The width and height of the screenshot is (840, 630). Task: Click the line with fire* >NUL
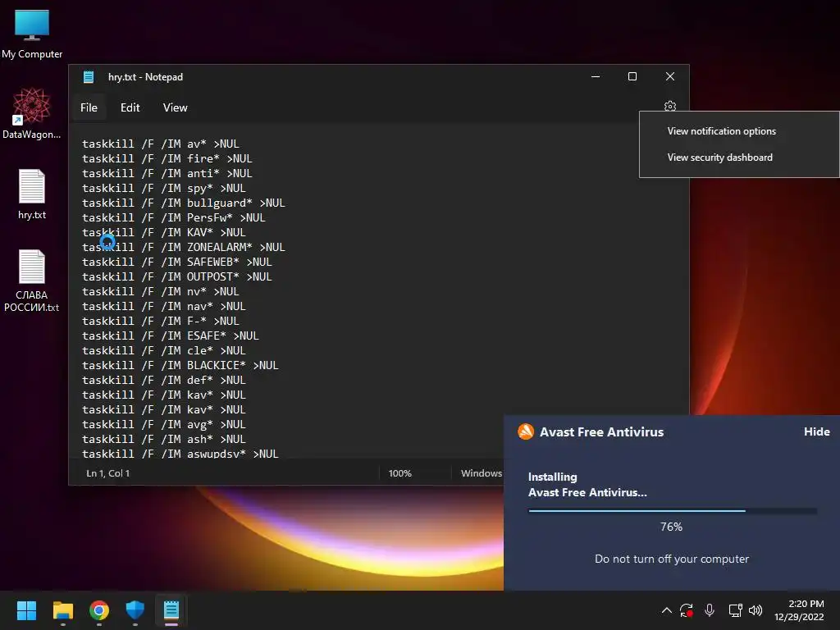[167, 158]
